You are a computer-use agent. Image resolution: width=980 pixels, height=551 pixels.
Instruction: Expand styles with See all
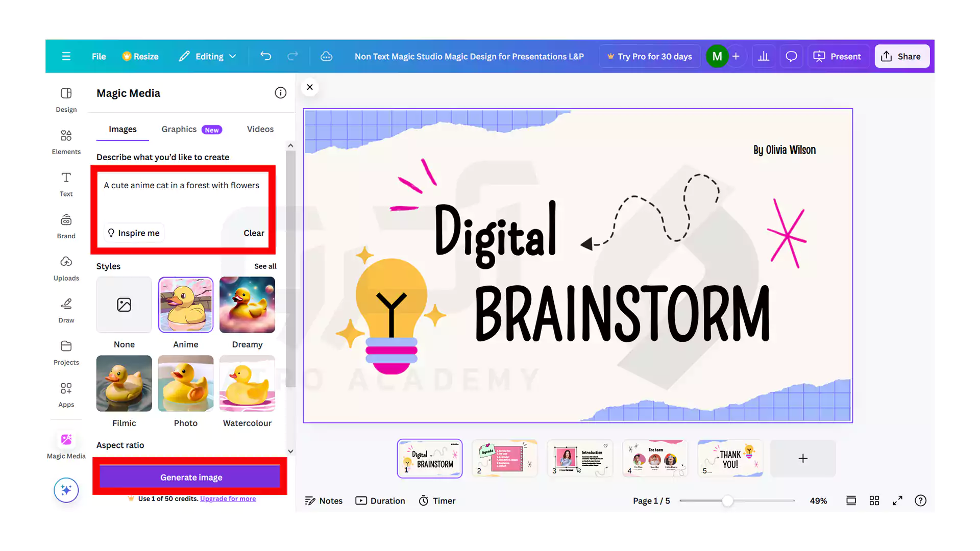(265, 266)
